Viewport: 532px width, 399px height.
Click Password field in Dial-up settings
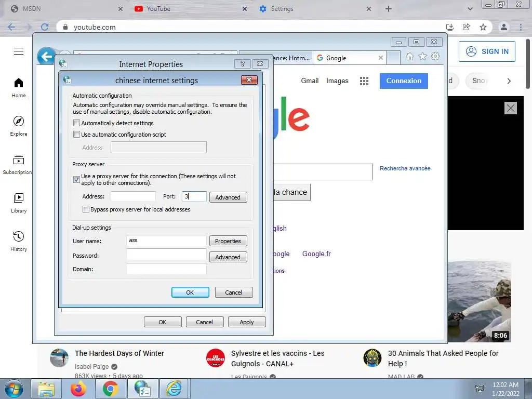166,255
